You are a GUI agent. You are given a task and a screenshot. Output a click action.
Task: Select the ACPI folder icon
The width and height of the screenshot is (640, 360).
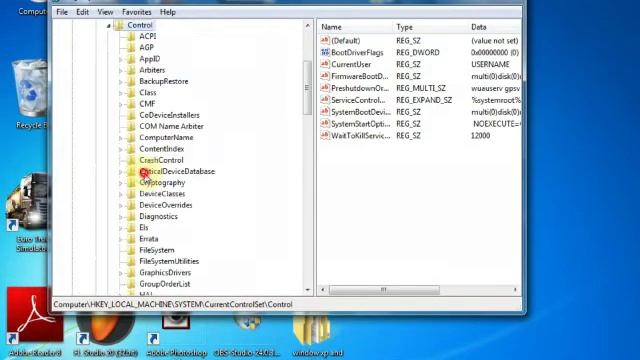pyautogui.click(x=131, y=36)
